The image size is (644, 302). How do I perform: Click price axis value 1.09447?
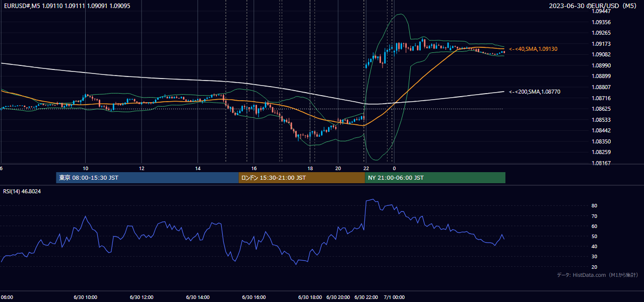coord(601,11)
